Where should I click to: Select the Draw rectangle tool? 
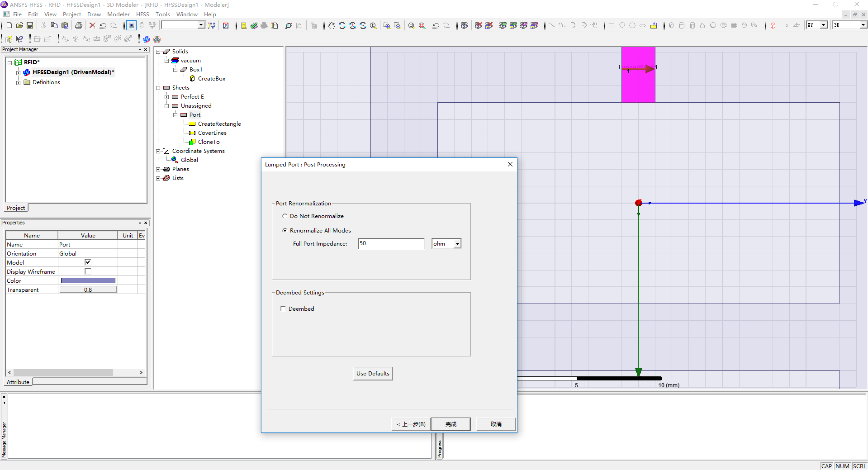click(x=612, y=25)
